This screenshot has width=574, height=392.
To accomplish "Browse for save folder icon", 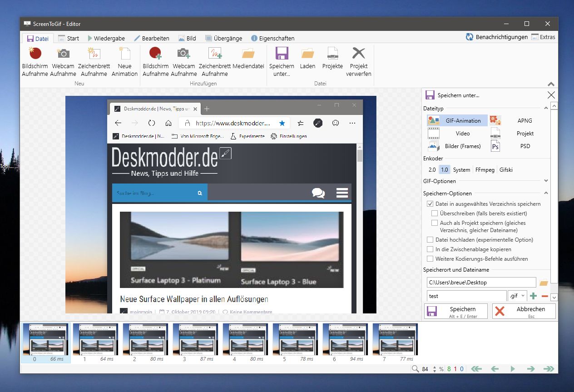I will click(x=544, y=283).
